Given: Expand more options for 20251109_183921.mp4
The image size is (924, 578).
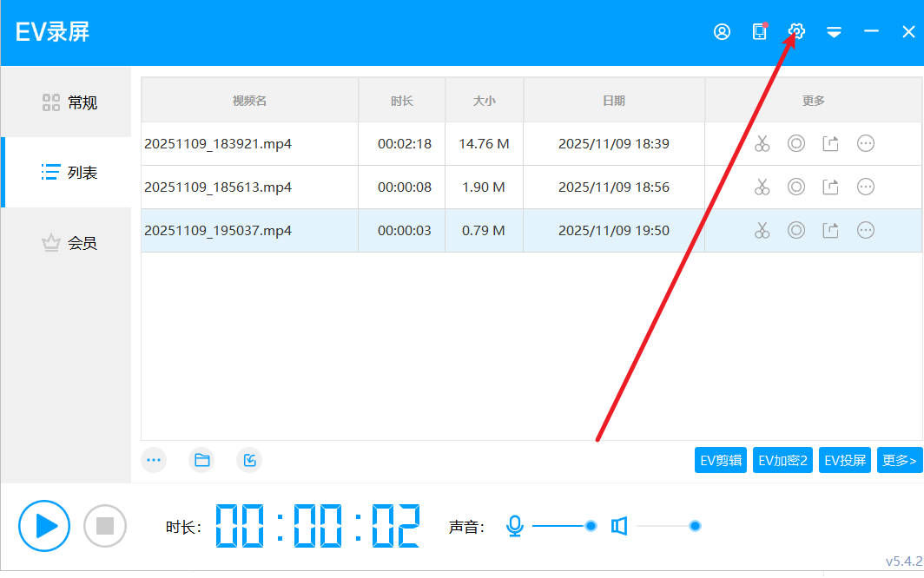Looking at the screenshot, I should click(x=866, y=144).
